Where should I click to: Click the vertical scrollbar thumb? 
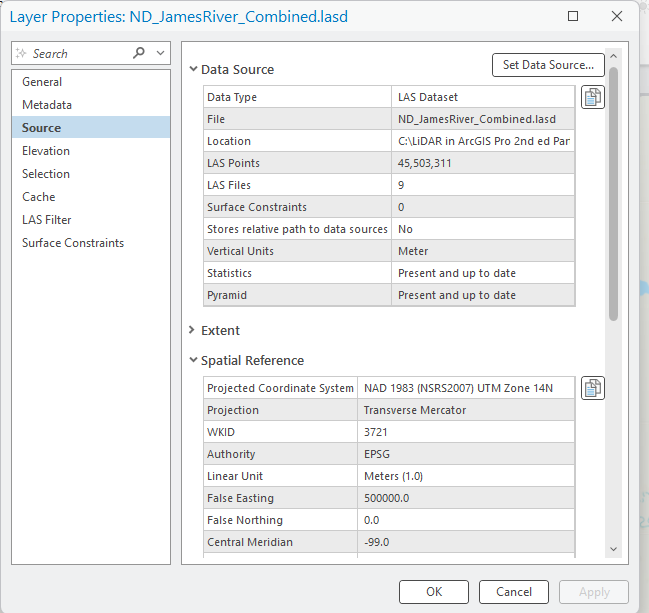613,194
